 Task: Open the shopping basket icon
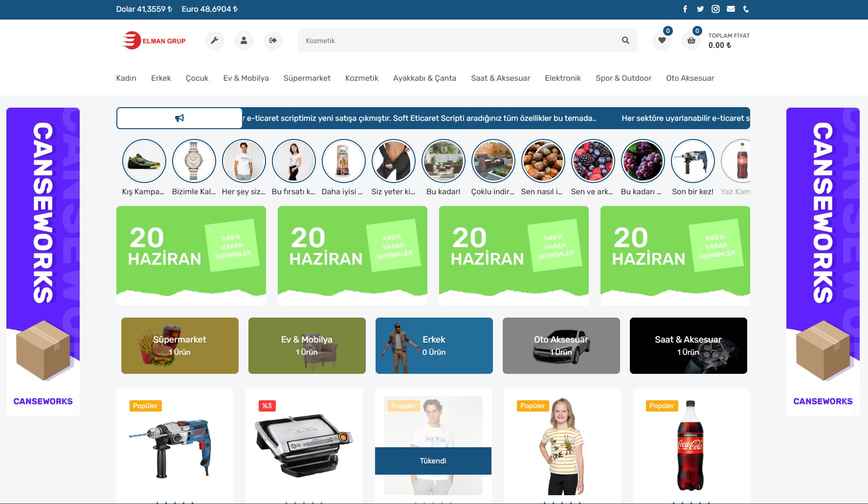(691, 41)
